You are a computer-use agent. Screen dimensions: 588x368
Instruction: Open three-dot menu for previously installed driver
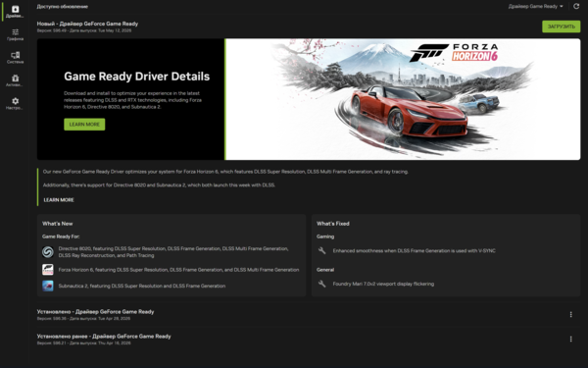[570, 340]
